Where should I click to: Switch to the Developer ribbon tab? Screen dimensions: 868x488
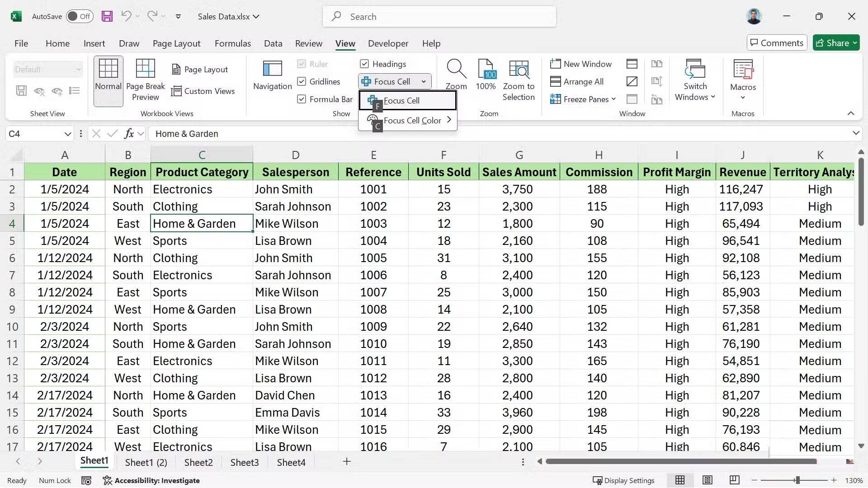[x=388, y=43]
